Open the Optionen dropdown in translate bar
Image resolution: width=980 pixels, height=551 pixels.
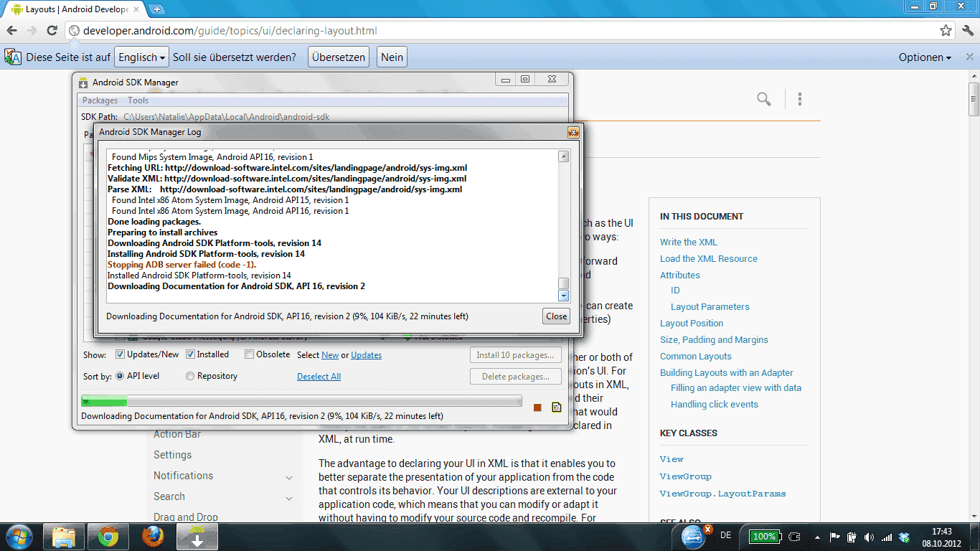[925, 57]
